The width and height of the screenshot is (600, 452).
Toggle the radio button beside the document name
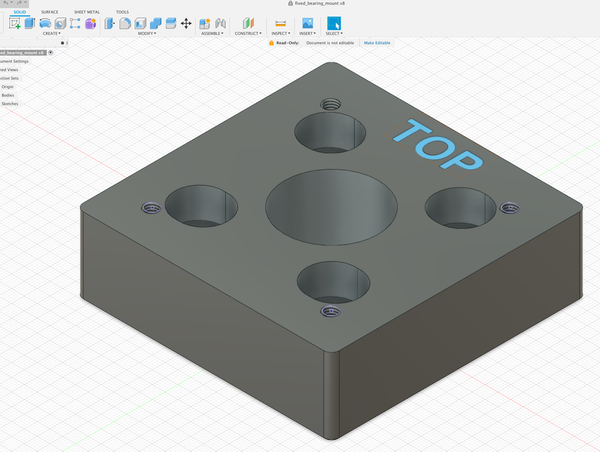click(x=62, y=43)
